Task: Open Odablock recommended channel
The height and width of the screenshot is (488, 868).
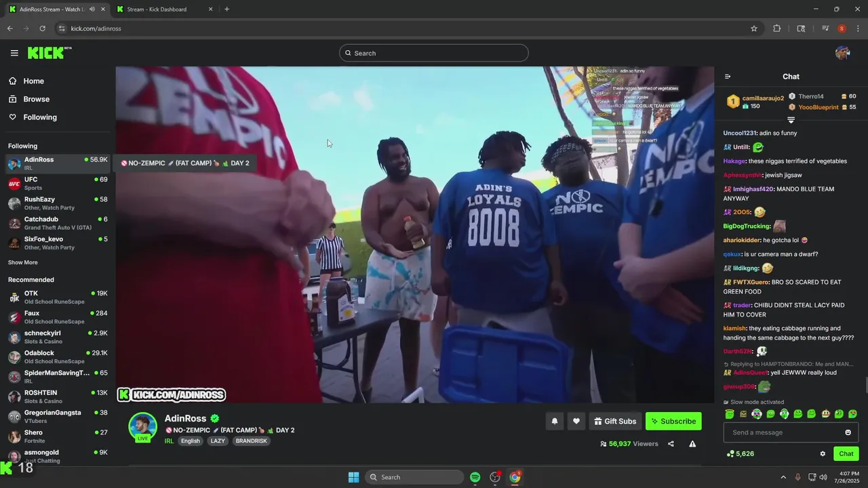Action: click(58, 357)
